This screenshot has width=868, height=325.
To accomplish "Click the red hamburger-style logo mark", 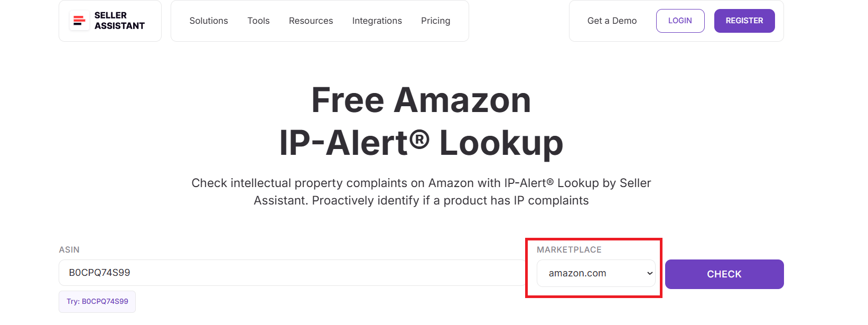I will pos(79,21).
